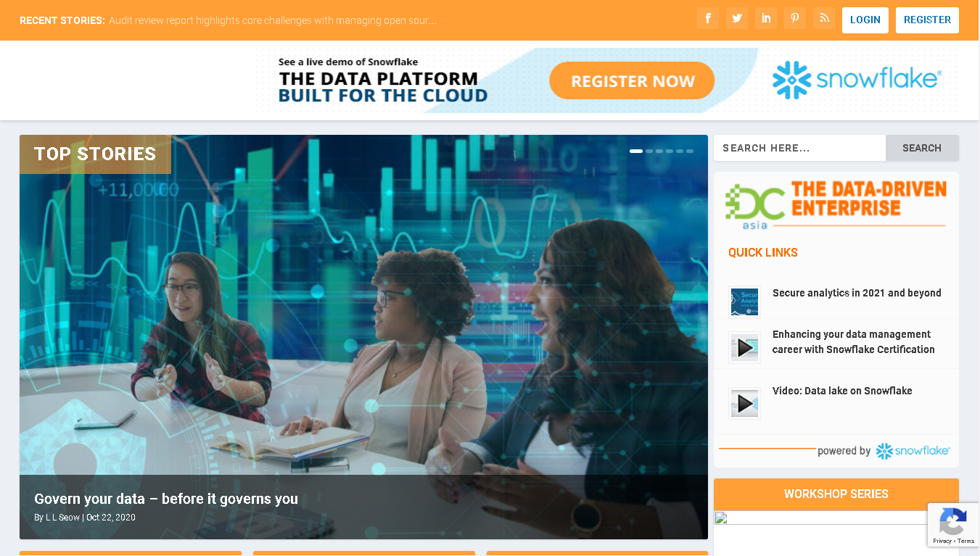Screen dimensions: 980x556
Task: Click the Snowflake logo in the banner ad
Action: pyautogui.click(x=857, y=80)
